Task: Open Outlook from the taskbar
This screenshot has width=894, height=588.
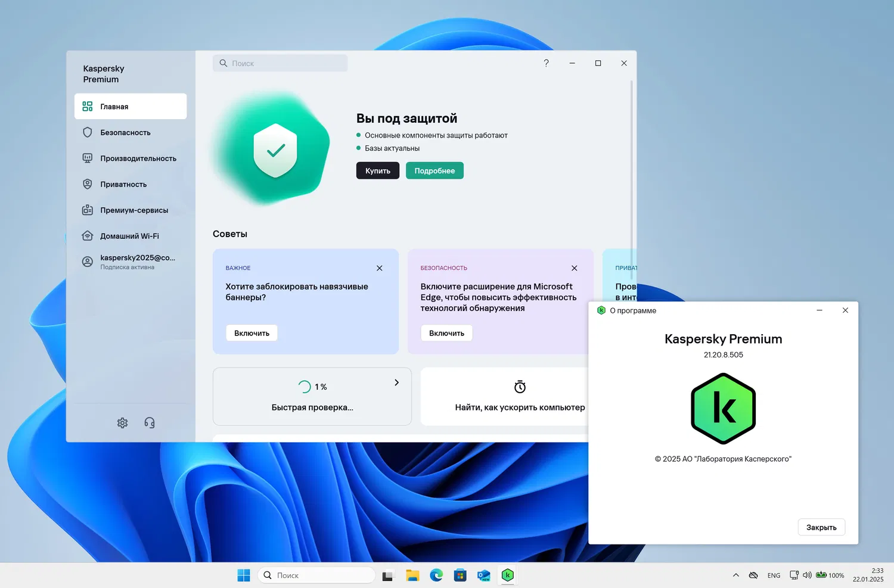Action: 484,575
